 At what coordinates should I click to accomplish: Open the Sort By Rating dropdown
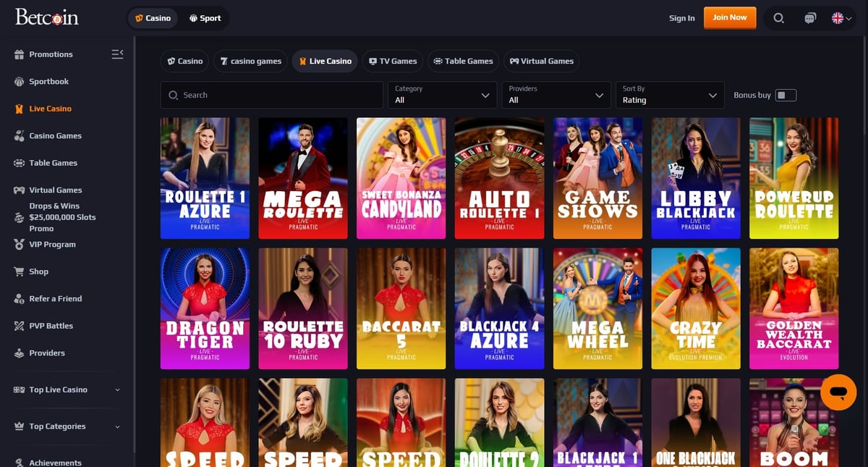(x=669, y=95)
